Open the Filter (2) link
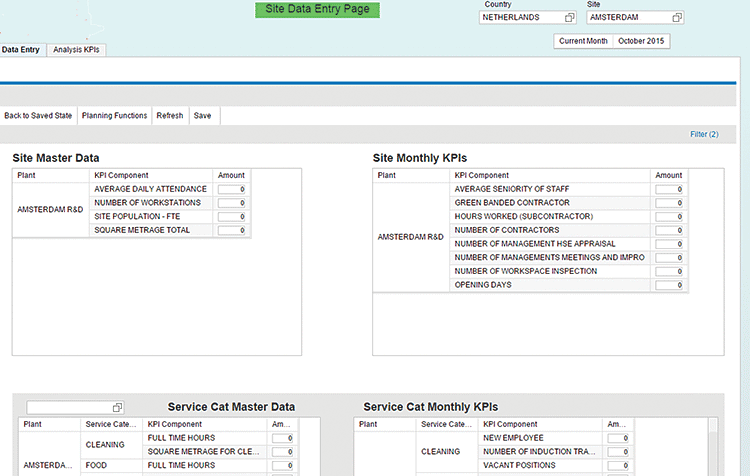Viewport: 750px width, 476px height. click(704, 134)
